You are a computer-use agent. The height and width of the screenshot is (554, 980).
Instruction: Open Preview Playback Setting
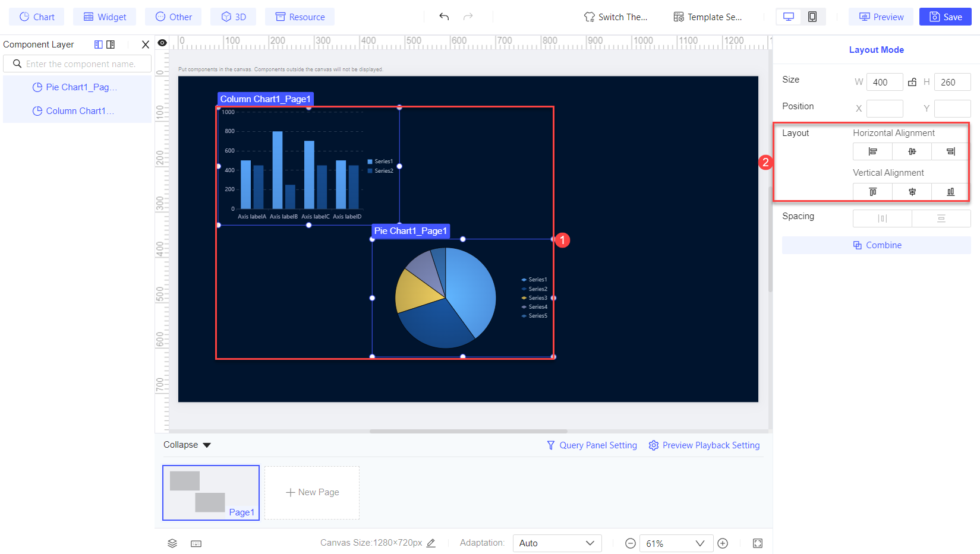704,445
